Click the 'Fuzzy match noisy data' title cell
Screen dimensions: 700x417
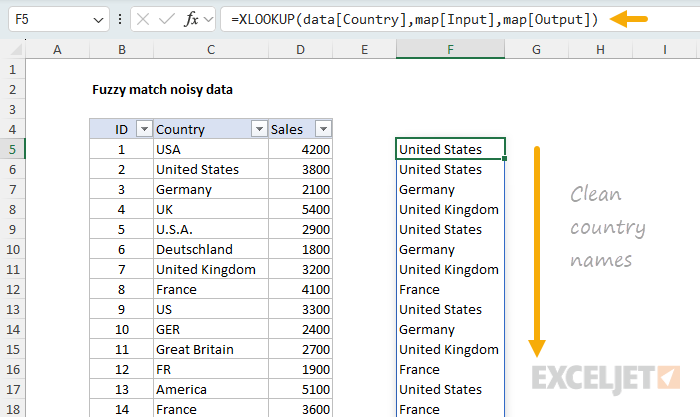tap(162, 89)
